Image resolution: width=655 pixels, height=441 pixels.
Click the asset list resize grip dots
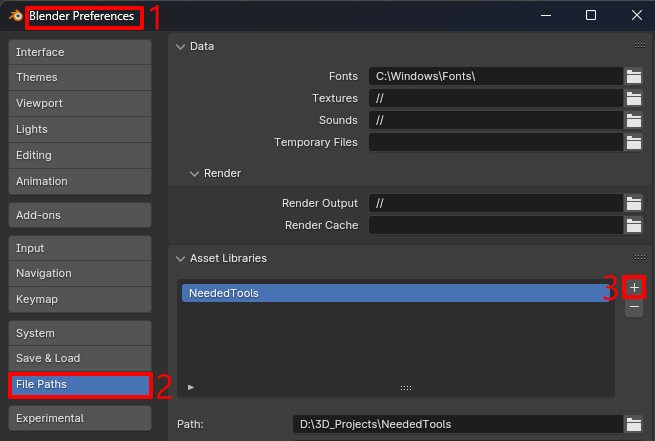tap(406, 388)
